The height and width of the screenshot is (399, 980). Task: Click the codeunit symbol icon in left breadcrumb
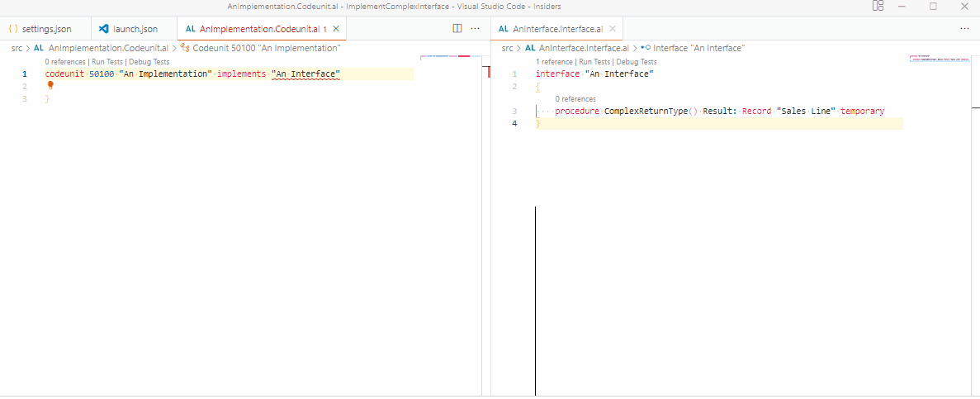coord(184,48)
